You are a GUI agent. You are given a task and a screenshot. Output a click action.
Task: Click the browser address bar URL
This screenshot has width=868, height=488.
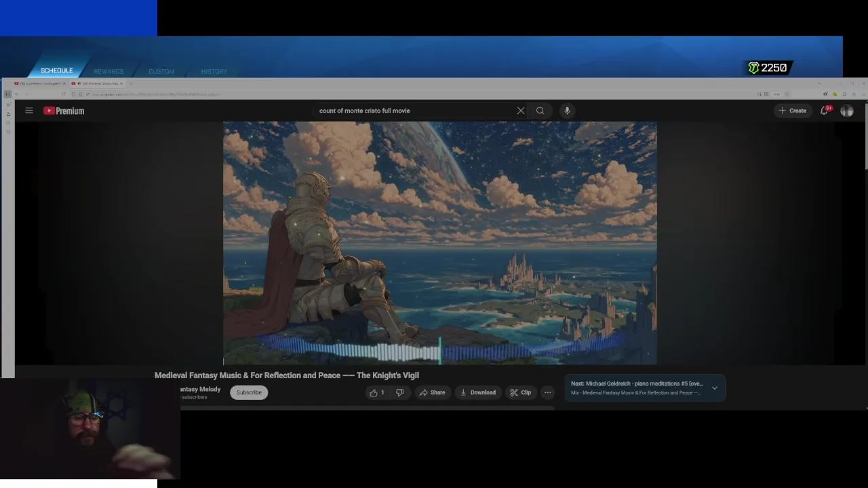156,94
